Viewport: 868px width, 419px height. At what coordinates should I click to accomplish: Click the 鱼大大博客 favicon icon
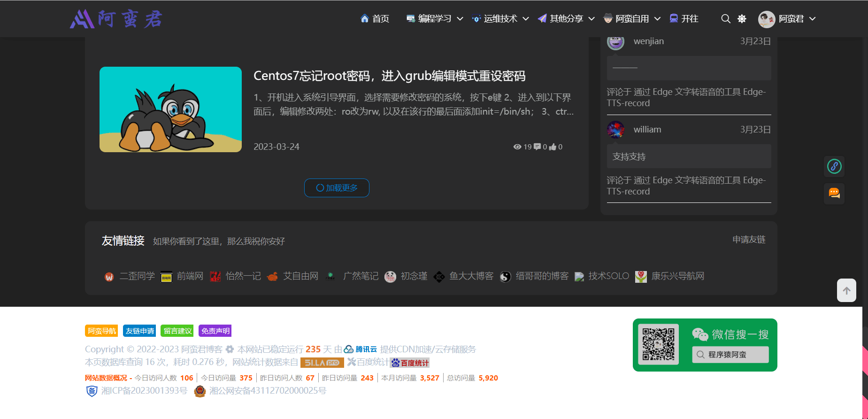pyautogui.click(x=439, y=277)
